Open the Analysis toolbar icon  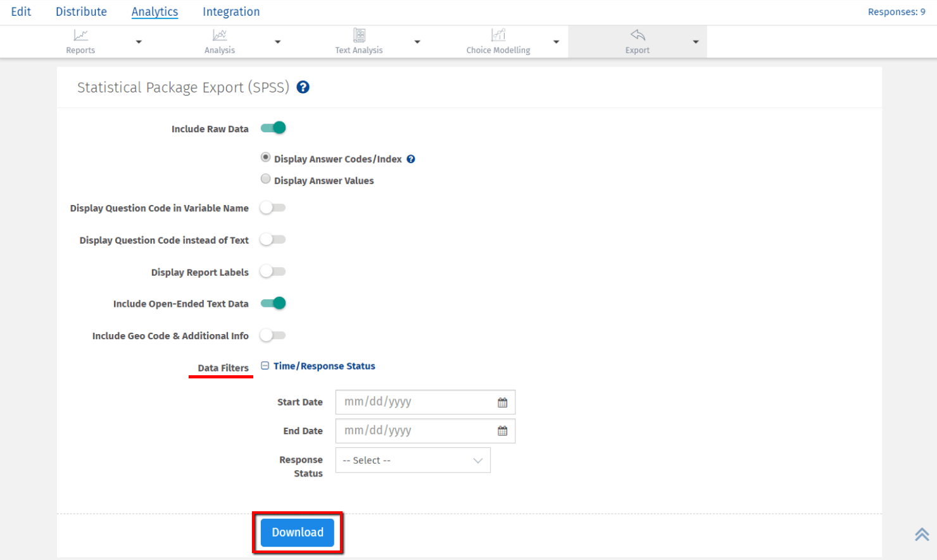point(220,35)
